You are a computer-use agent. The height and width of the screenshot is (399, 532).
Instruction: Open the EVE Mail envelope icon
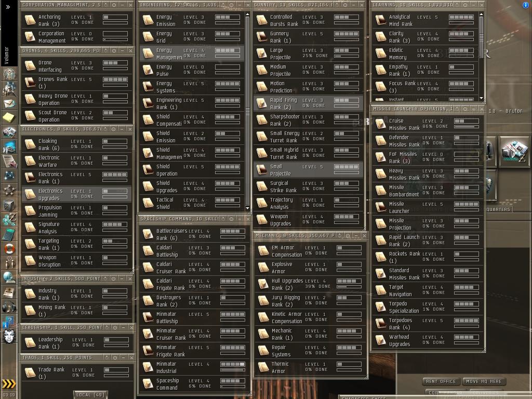(x=9, y=103)
